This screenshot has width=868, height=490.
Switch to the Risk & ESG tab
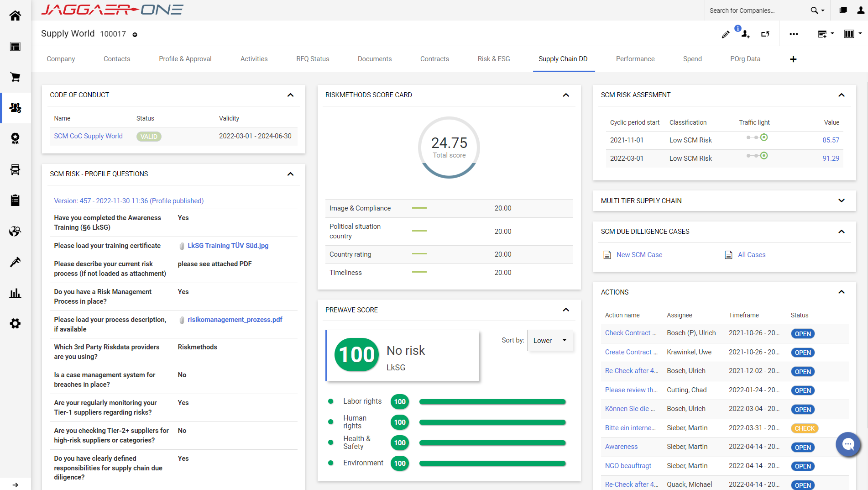[x=493, y=59]
